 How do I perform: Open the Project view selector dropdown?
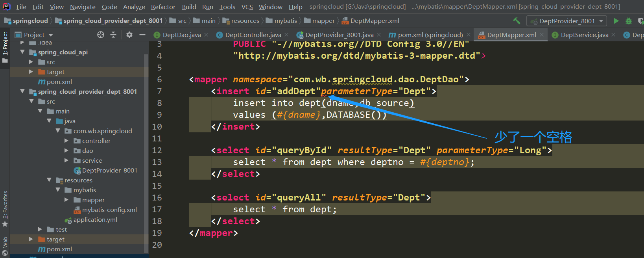click(x=34, y=35)
